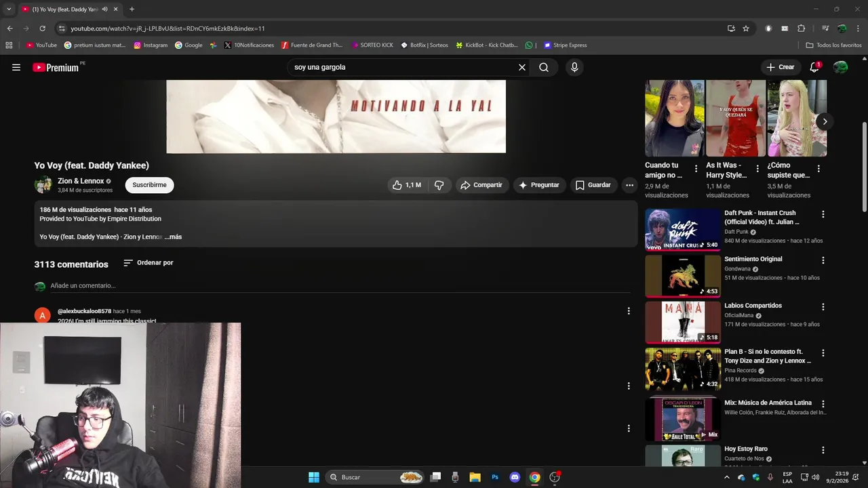This screenshot has height=488, width=868.
Task: Open menu for 'Cuando tu amigo no' short
Action: coord(696,169)
